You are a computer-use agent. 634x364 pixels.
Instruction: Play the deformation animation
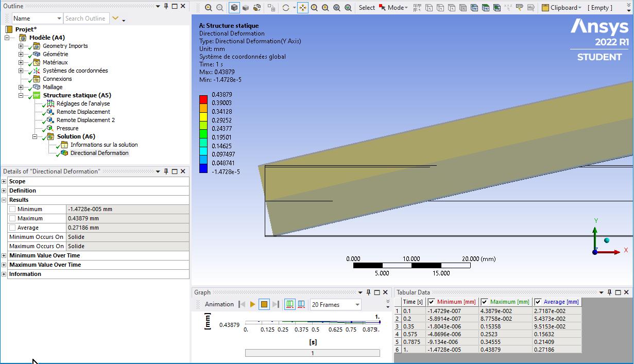tap(253, 304)
